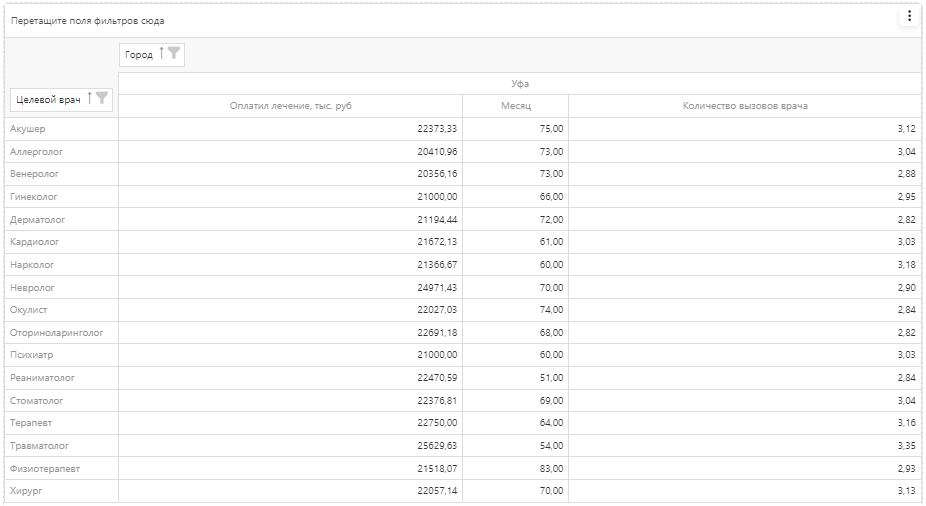Select the Целевой врач field chip
The height and width of the screenshot is (506, 926).
coord(45,100)
